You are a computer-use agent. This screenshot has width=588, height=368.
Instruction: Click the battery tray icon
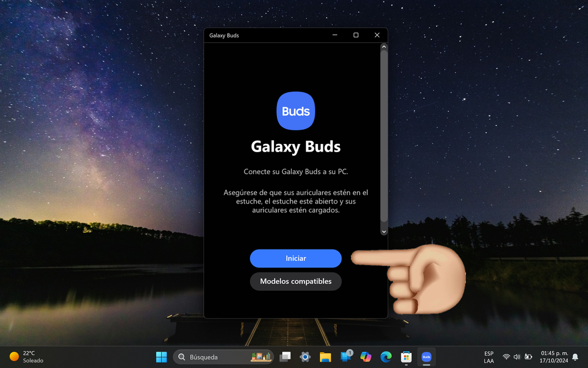528,357
